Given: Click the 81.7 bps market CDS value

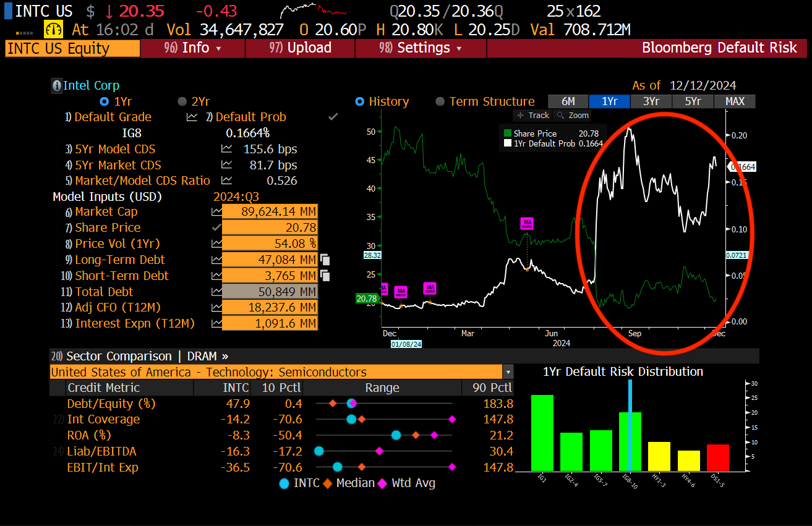Looking at the screenshot, I should (x=274, y=165).
